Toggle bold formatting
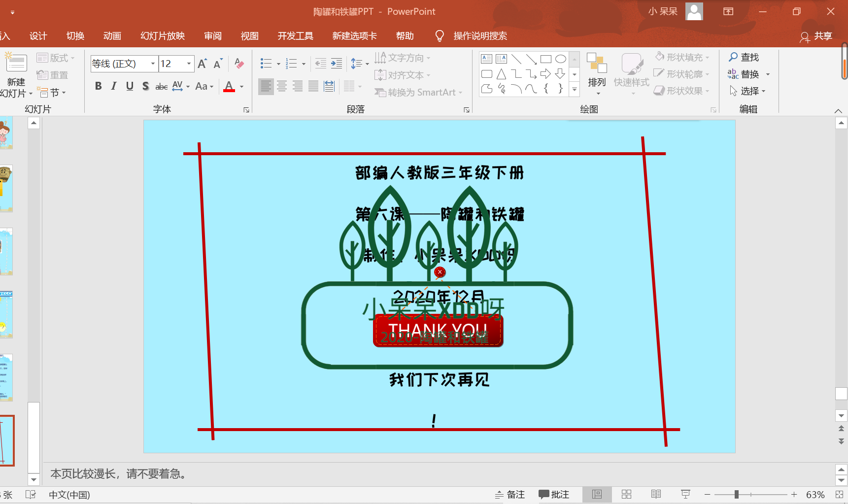The width and height of the screenshot is (848, 504). tap(98, 86)
